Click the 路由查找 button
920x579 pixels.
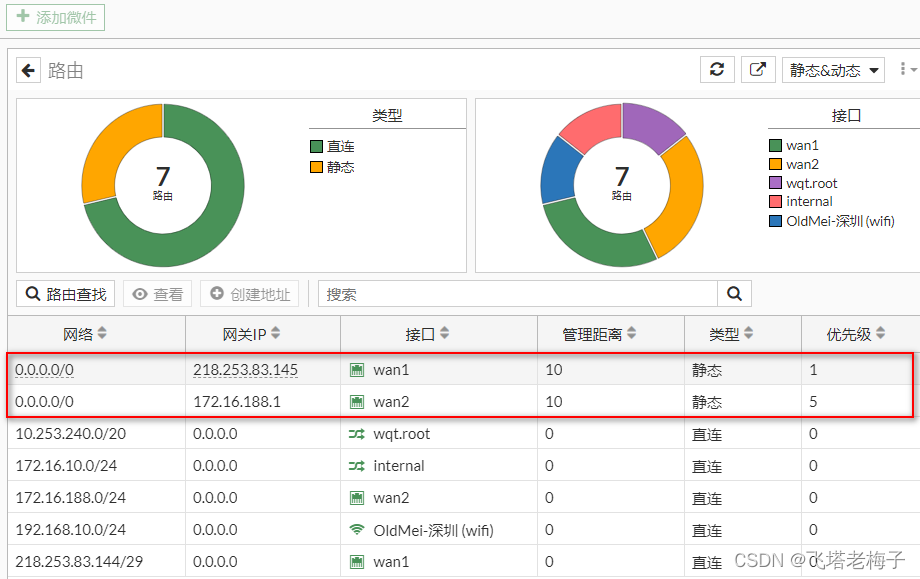66,294
